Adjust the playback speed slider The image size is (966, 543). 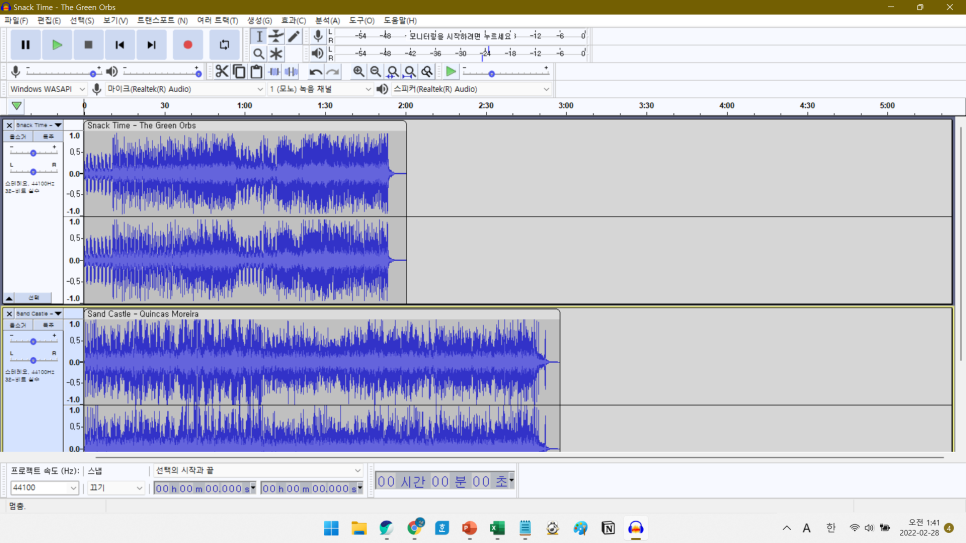click(505, 73)
